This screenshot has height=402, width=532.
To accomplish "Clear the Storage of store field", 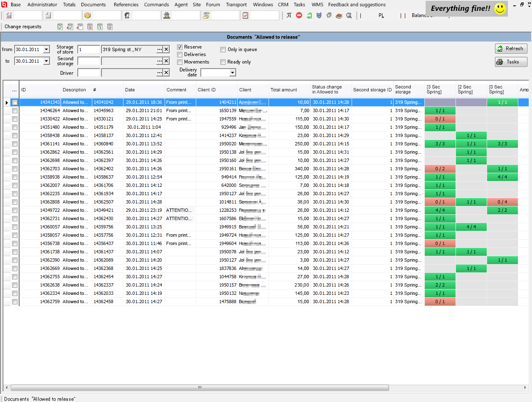I will point(166,49).
